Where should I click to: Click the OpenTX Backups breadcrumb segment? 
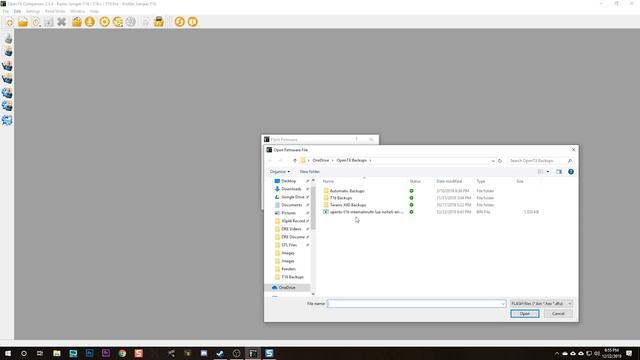(x=351, y=160)
